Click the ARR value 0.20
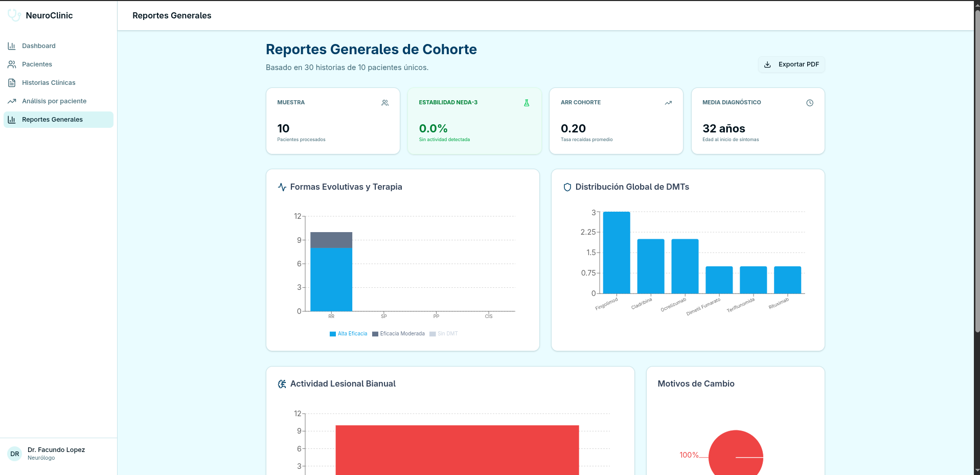The width and height of the screenshot is (980, 475). click(x=573, y=129)
